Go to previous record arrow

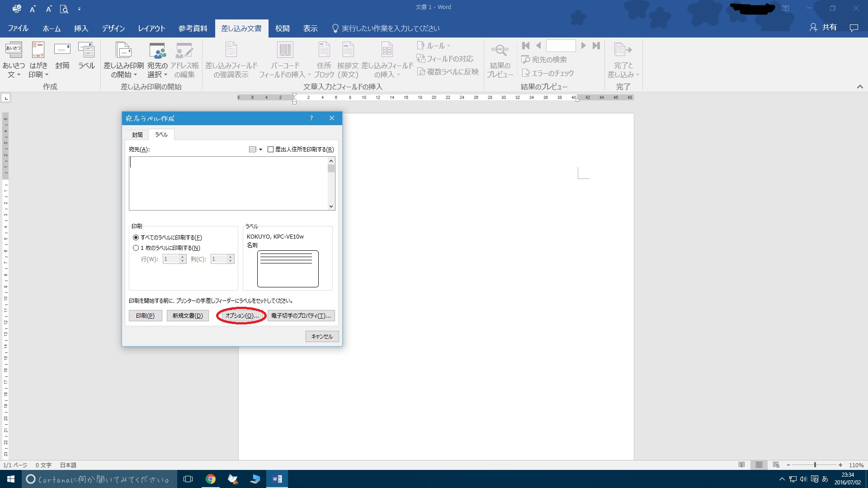[x=538, y=46]
